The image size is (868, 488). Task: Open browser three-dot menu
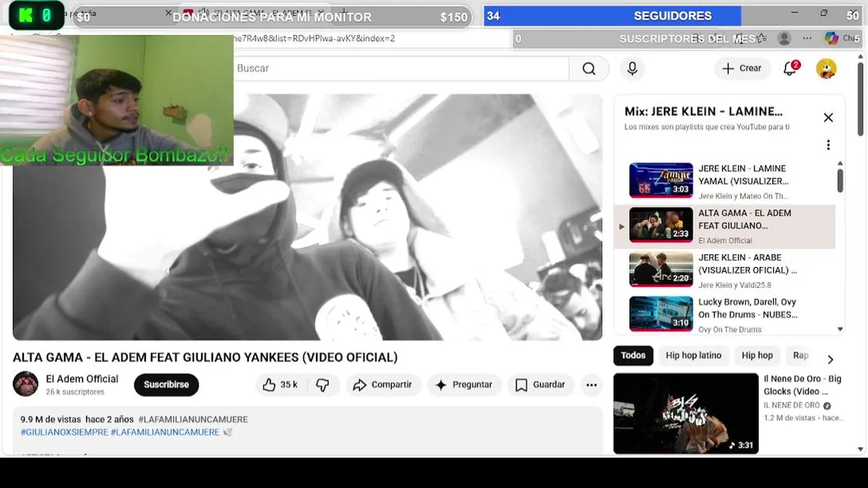[807, 39]
